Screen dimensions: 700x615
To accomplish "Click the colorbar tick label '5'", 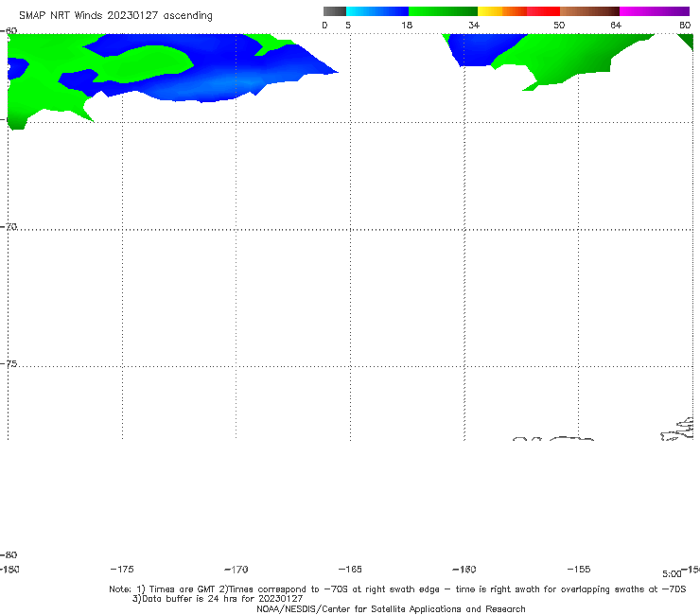I will pyautogui.click(x=348, y=26).
